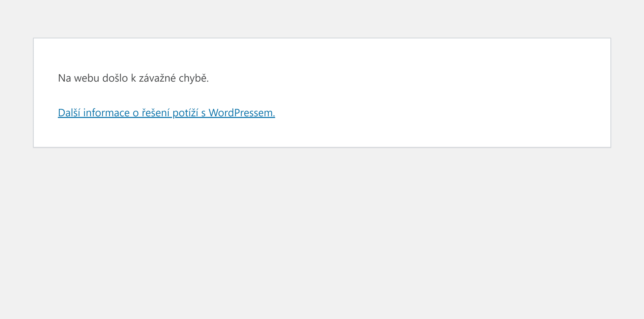Viewport: 644px width, 319px height.
Task: Click the word 'Další' in the link
Action: click(70, 114)
